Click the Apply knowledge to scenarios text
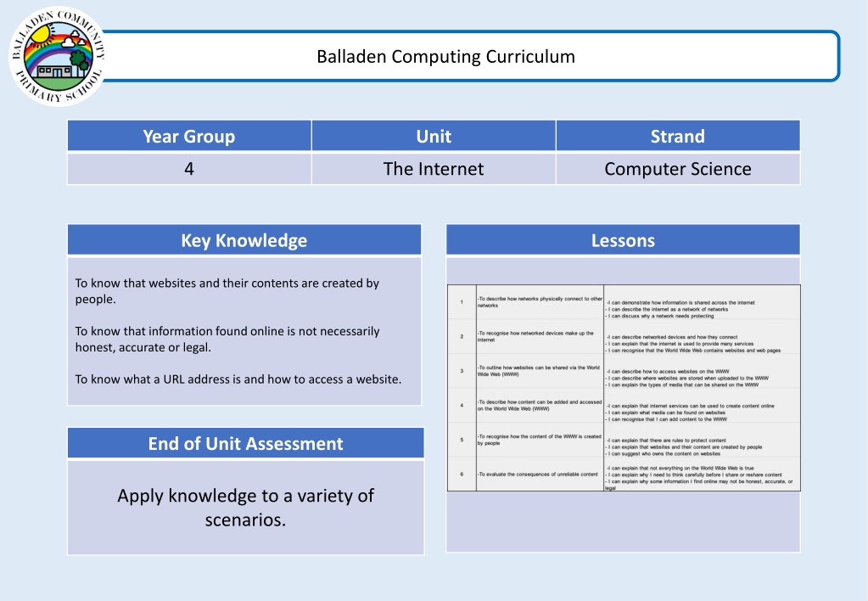This screenshot has height=601, width=868. (245, 508)
